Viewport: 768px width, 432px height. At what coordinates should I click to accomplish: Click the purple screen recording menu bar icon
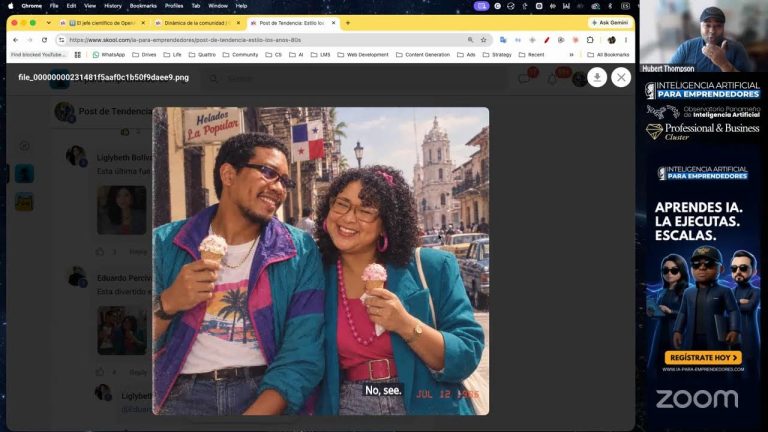[481, 6]
